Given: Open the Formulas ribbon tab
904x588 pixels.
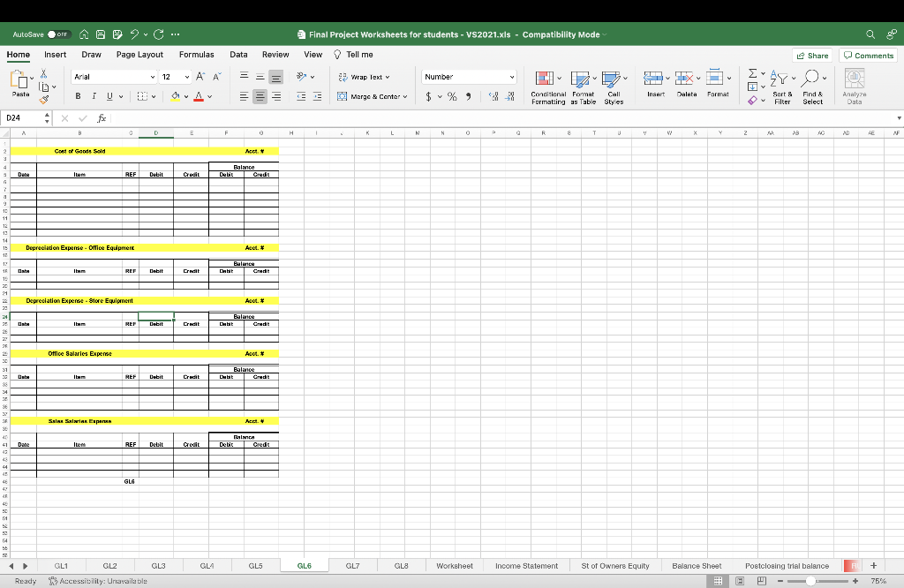Looking at the screenshot, I should pyautogui.click(x=197, y=55).
